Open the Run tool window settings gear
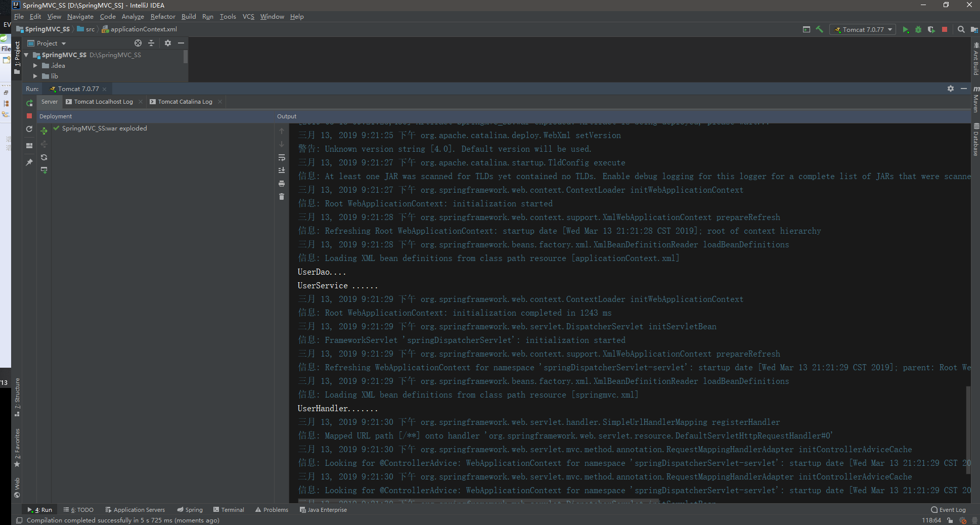Screen dimensions: 980x525 (x=951, y=89)
